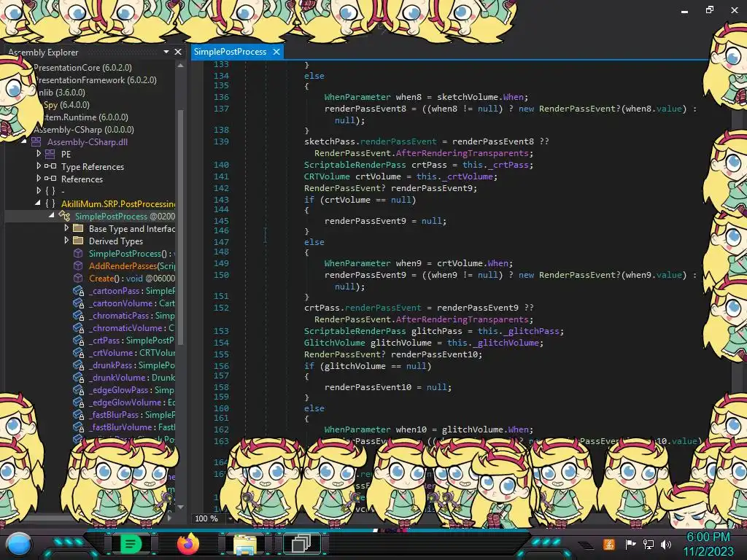Screen dimensions: 747x560
Task: Collapse the SimplePostProcess class node
Action: 52,216
